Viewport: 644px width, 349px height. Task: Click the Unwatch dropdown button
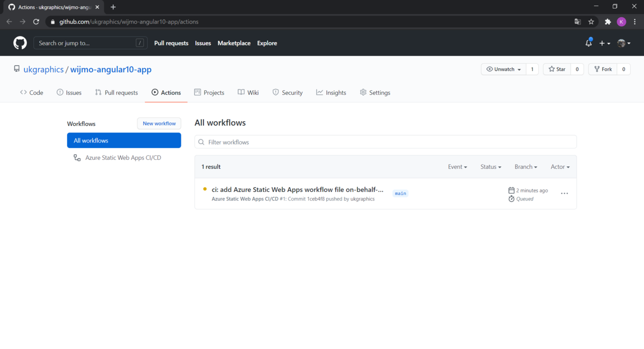point(503,69)
